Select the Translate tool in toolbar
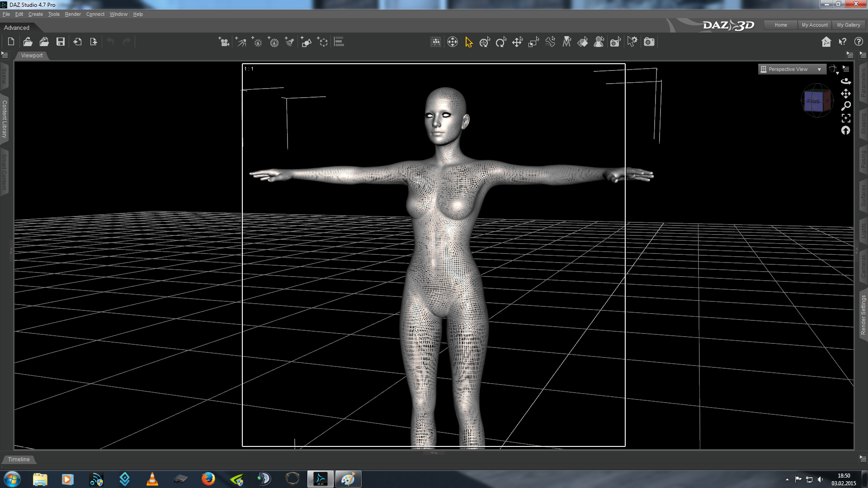868x488 pixels. [517, 42]
